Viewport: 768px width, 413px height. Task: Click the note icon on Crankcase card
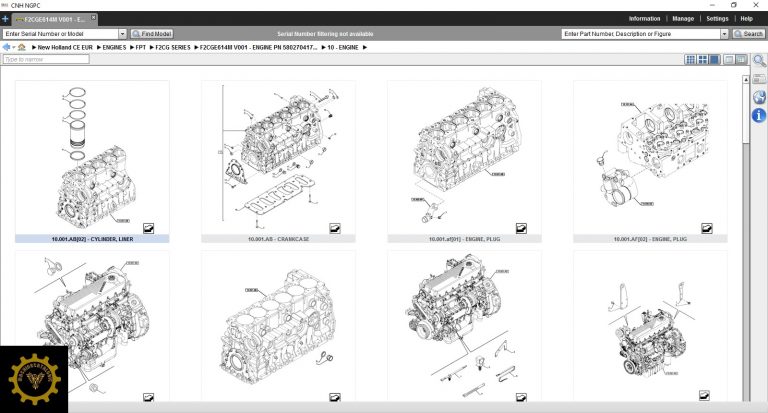[335, 228]
